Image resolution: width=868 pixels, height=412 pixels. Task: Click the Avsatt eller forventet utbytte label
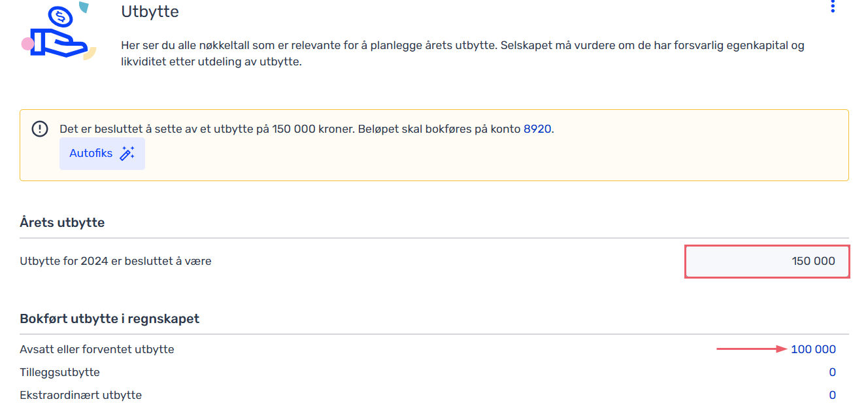[x=97, y=349]
